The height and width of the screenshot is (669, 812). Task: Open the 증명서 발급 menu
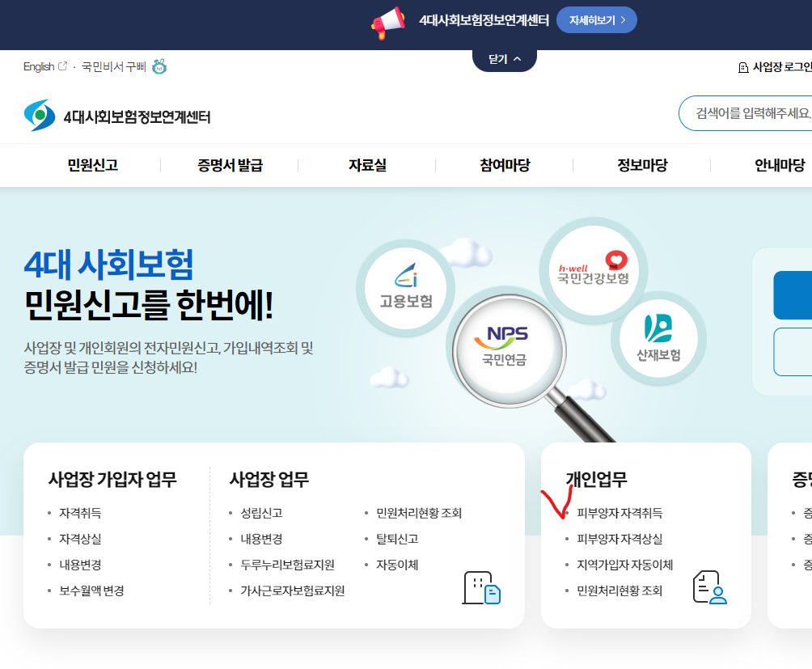230,165
